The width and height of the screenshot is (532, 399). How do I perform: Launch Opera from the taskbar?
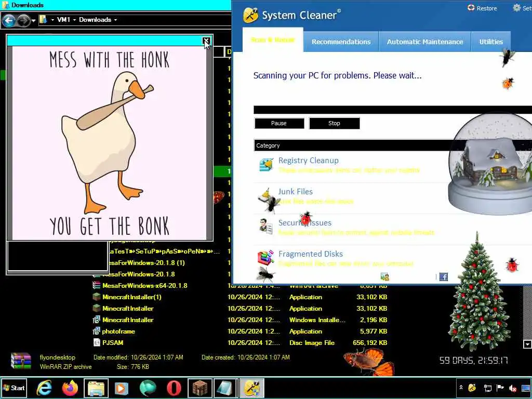click(174, 388)
